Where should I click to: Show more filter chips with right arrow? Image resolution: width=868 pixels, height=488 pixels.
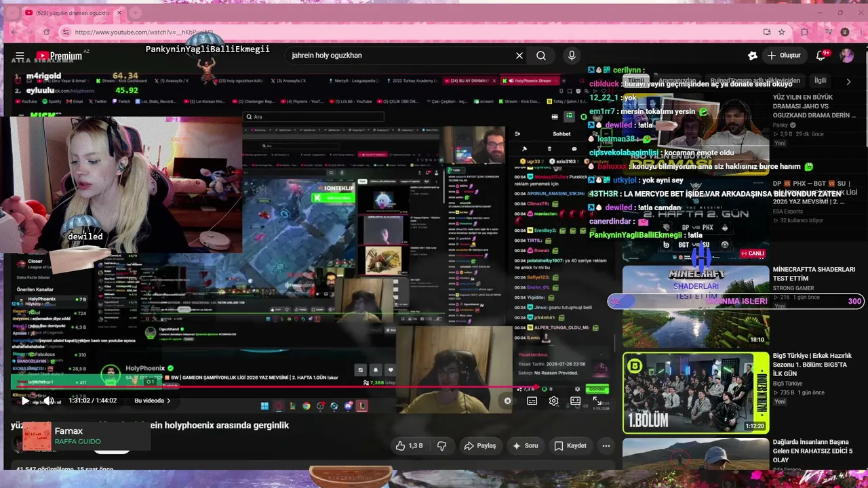pos(848,81)
